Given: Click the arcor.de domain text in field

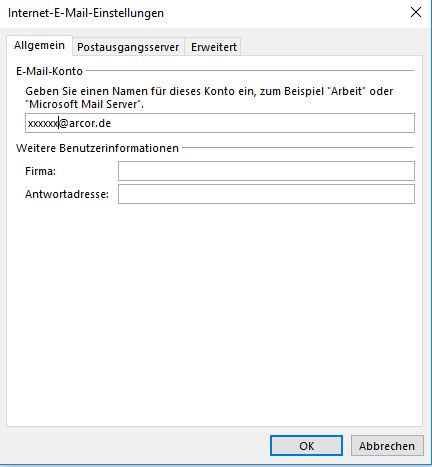Looking at the screenshot, I should (90, 123).
